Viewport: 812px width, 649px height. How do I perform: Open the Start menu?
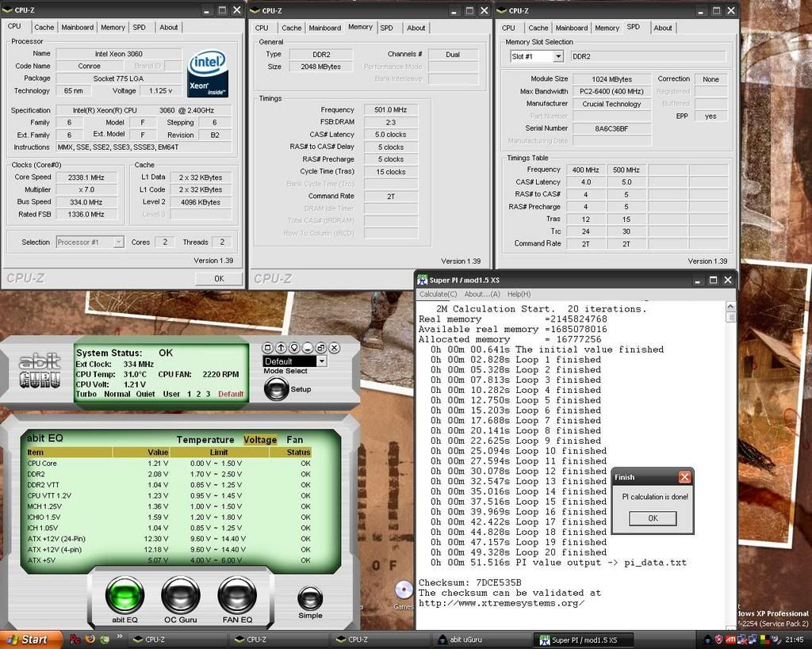click(31, 639)
